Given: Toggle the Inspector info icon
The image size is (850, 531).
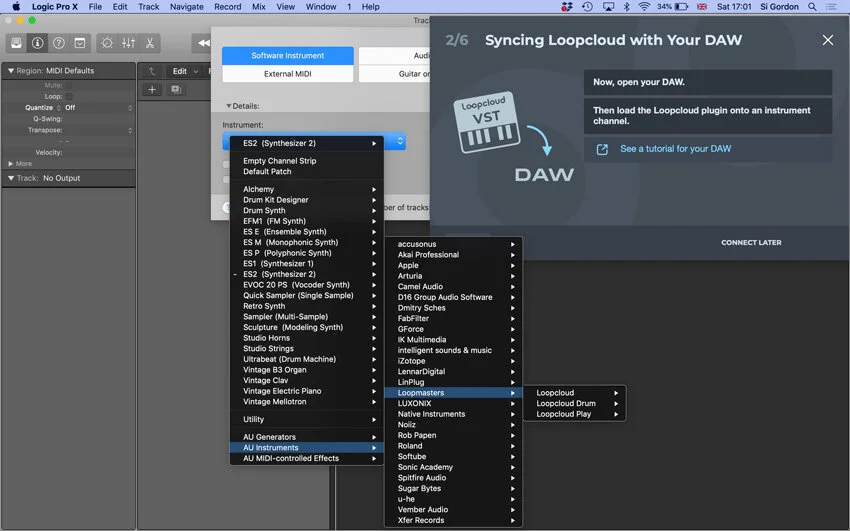Looking at the screenshot, I should [x=37, y=43].
